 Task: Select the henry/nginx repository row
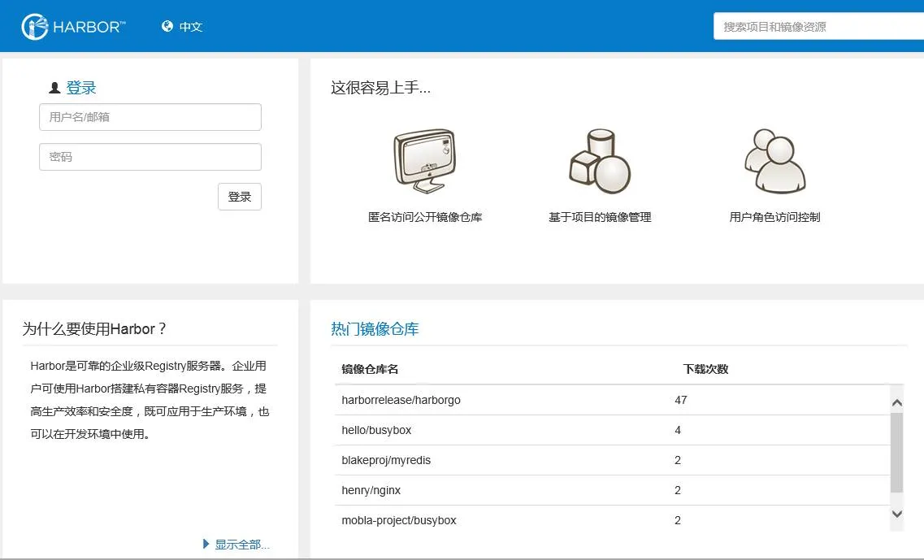(612, 490)
